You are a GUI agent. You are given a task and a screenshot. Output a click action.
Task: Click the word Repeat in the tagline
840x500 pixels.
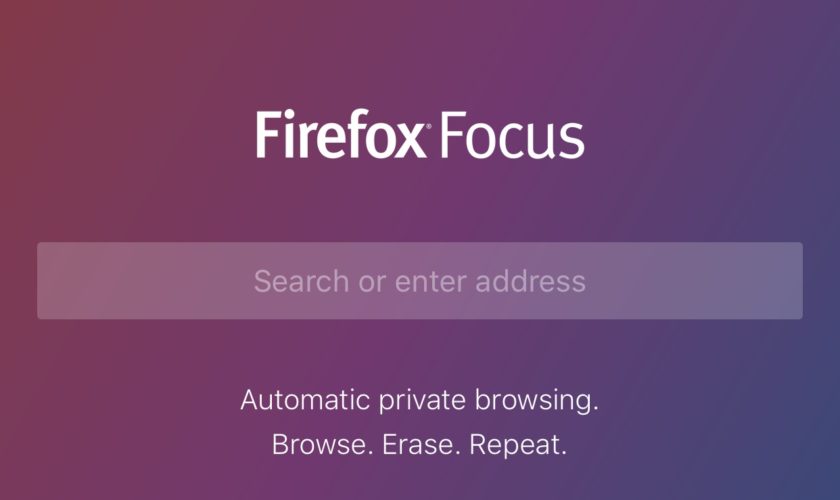[514, 445]
